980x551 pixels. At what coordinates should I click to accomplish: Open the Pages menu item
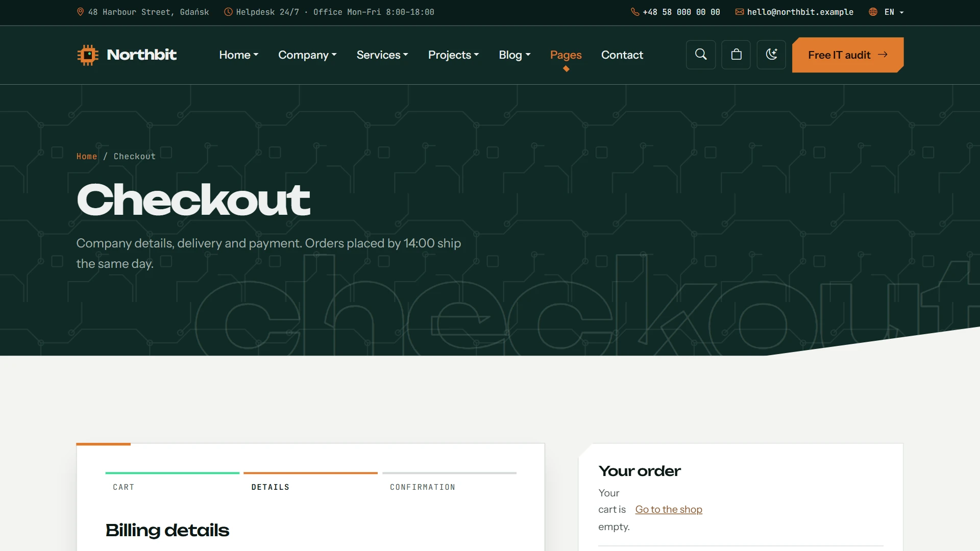566,55
